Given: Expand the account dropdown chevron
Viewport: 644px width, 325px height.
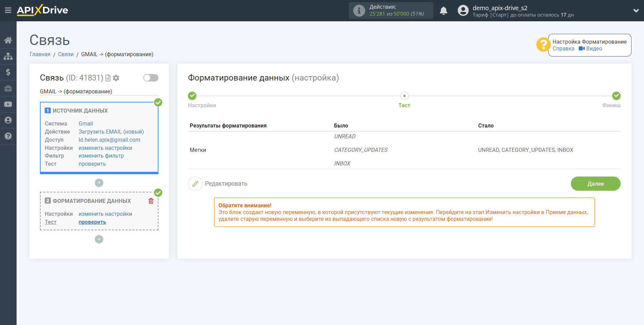Looking at the screenshot, I should pos(636,10).
